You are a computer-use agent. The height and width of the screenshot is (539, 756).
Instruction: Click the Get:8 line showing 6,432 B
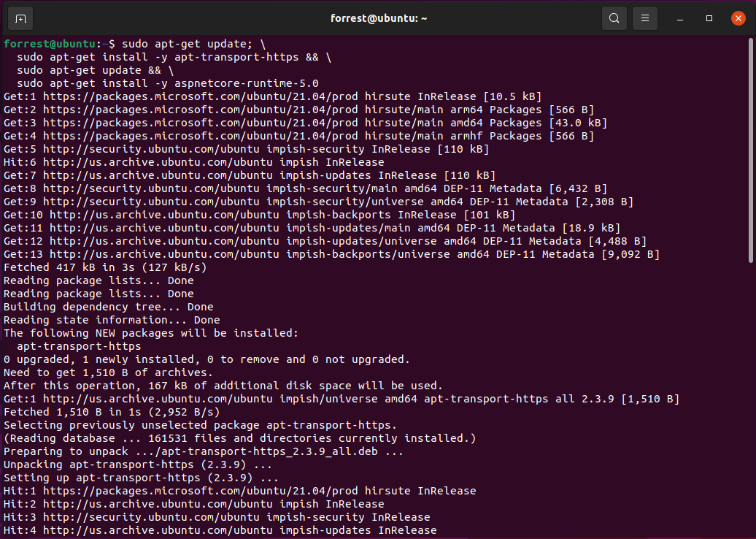(x=305, y=188)
